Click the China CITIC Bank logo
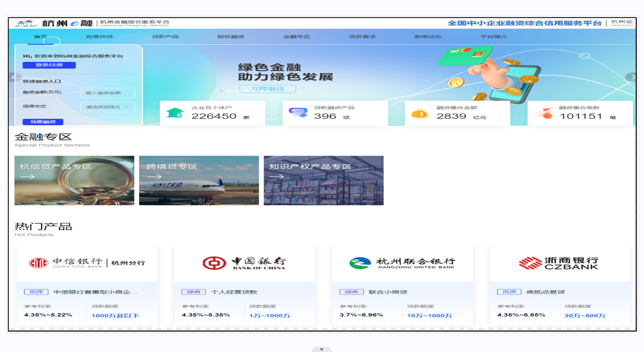644x352 pixels. pyautogui.click(x=87, y=263)
